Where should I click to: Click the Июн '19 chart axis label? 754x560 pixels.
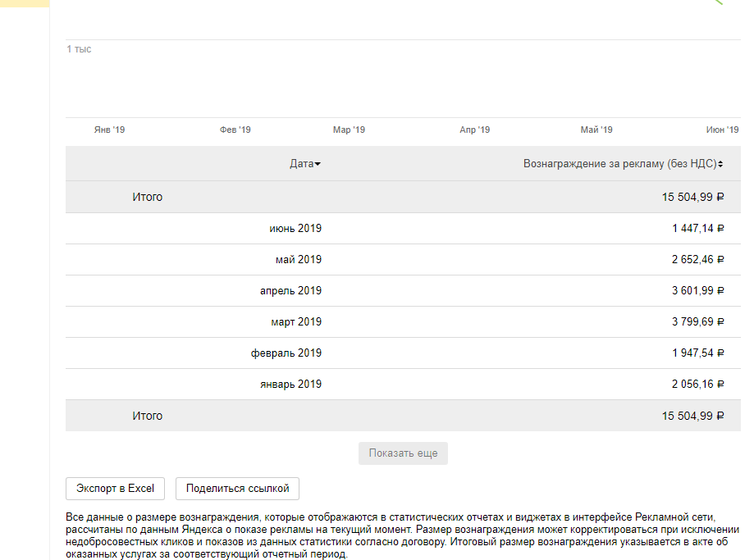coord(722,130)
